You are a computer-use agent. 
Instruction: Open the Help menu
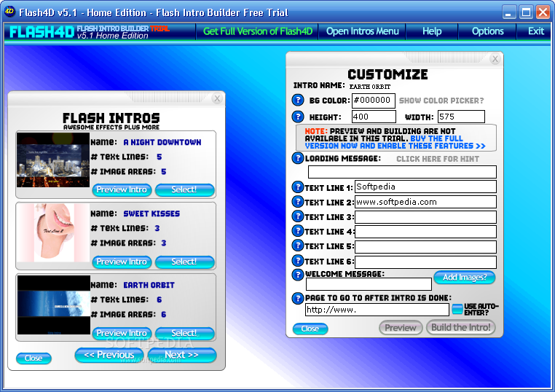click(x=432, y=31)
